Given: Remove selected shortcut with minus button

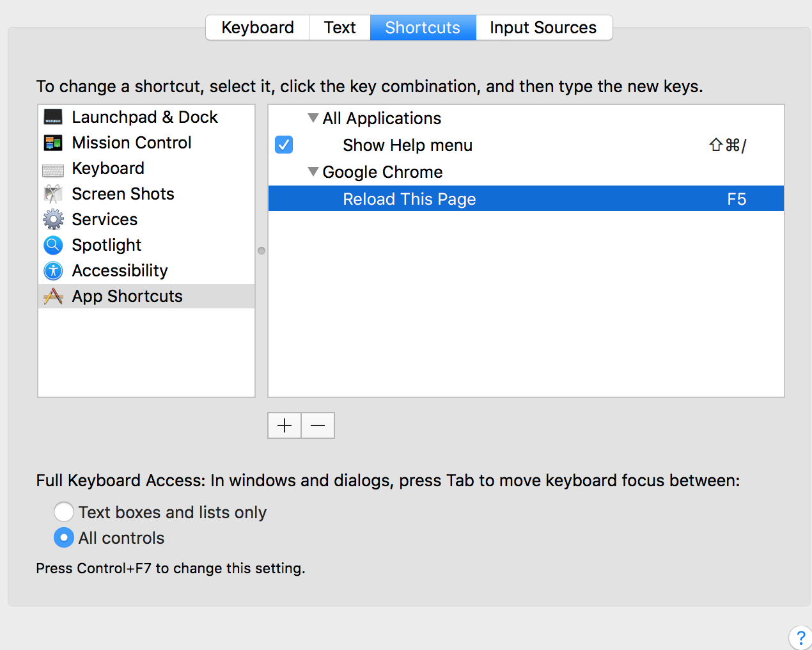Looking at the screenshot, I should point(318,425).
